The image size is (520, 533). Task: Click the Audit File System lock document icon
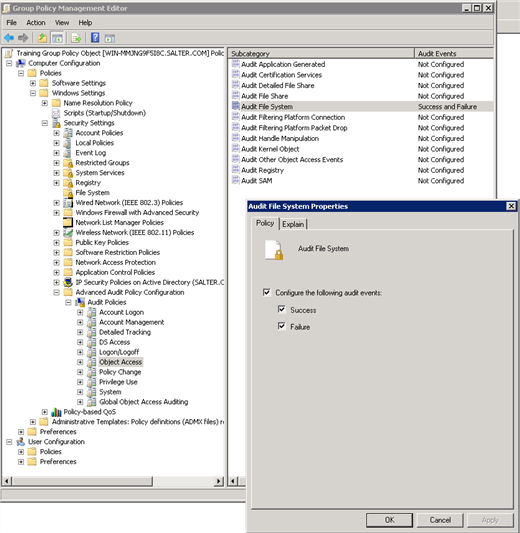(274, 250)
